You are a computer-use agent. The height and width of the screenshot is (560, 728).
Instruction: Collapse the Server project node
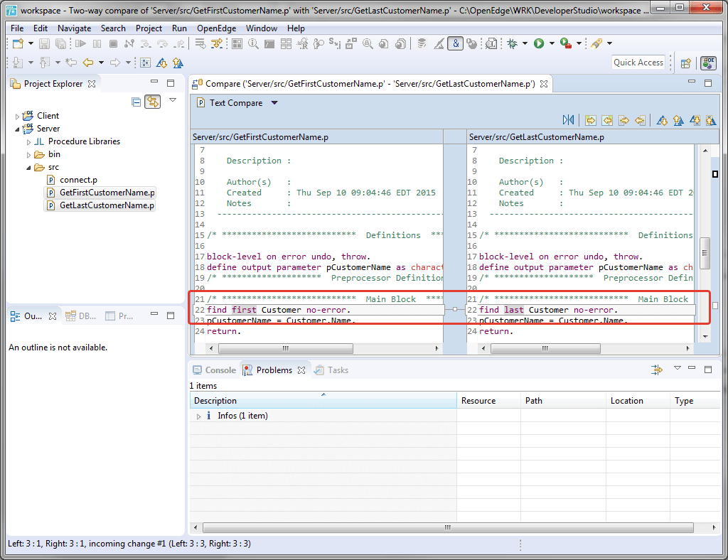[17, 129]
